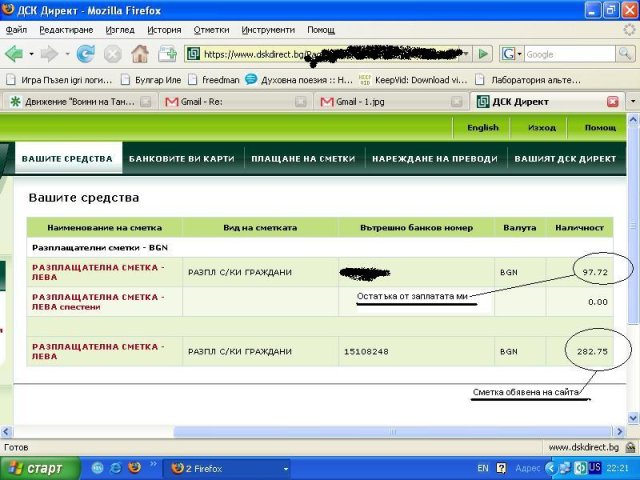Launch Firefox from quick launch icon
This screenshot has height=480, width=640.
click(x=134, y=468)
